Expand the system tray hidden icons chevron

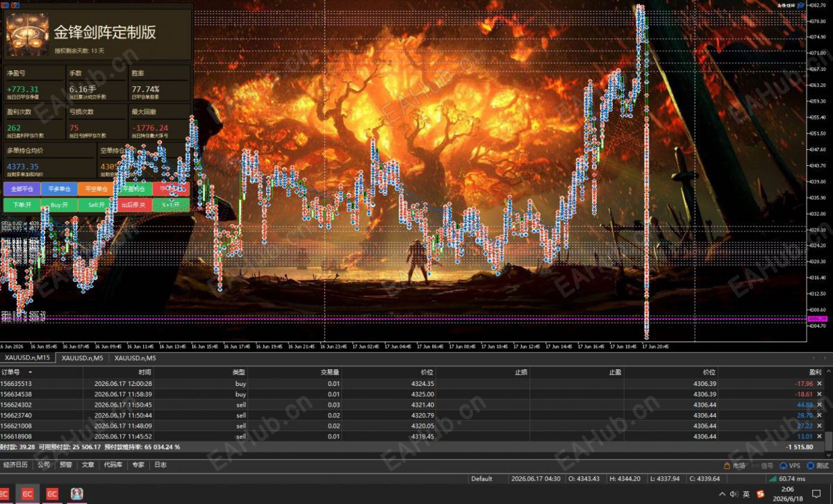[x=722, y=494]
